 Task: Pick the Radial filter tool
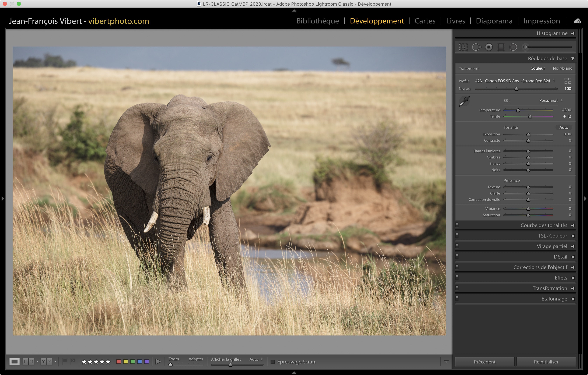point(513,47)
